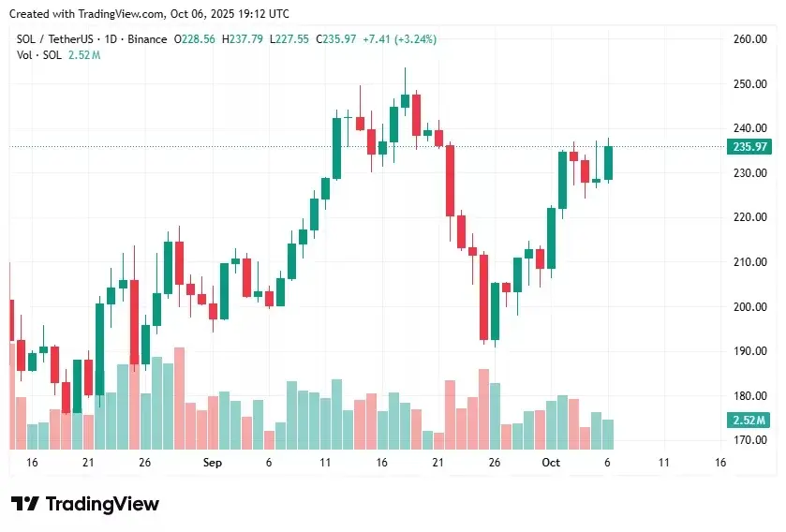Click the 200.00 price axis label
The image size is (786, 532).
coord(749,307)
